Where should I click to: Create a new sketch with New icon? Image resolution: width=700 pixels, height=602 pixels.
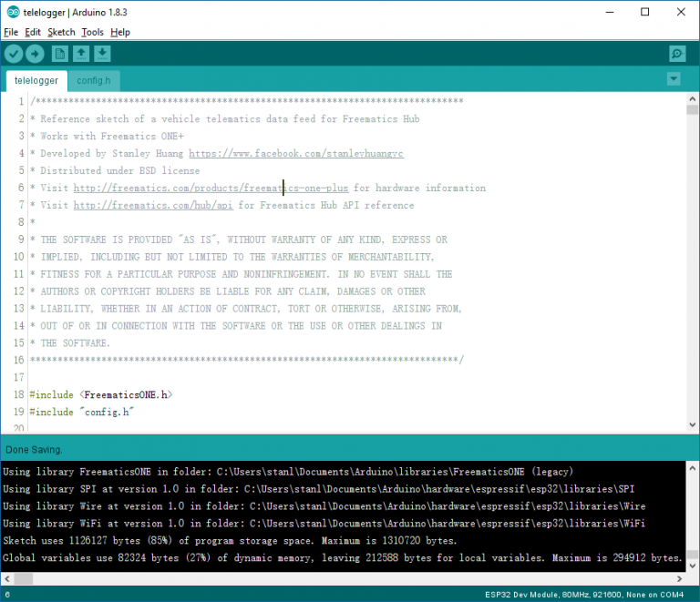60,54
